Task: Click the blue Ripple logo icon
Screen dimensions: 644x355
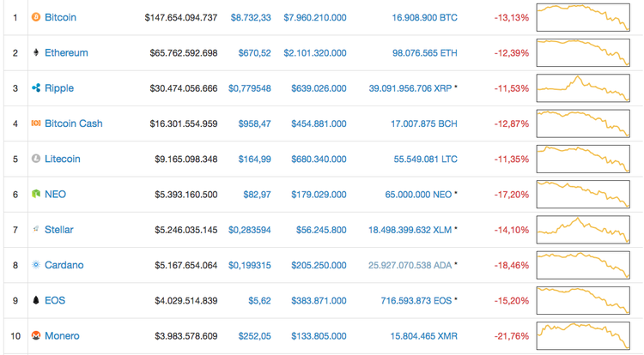Action: (36, 87)
